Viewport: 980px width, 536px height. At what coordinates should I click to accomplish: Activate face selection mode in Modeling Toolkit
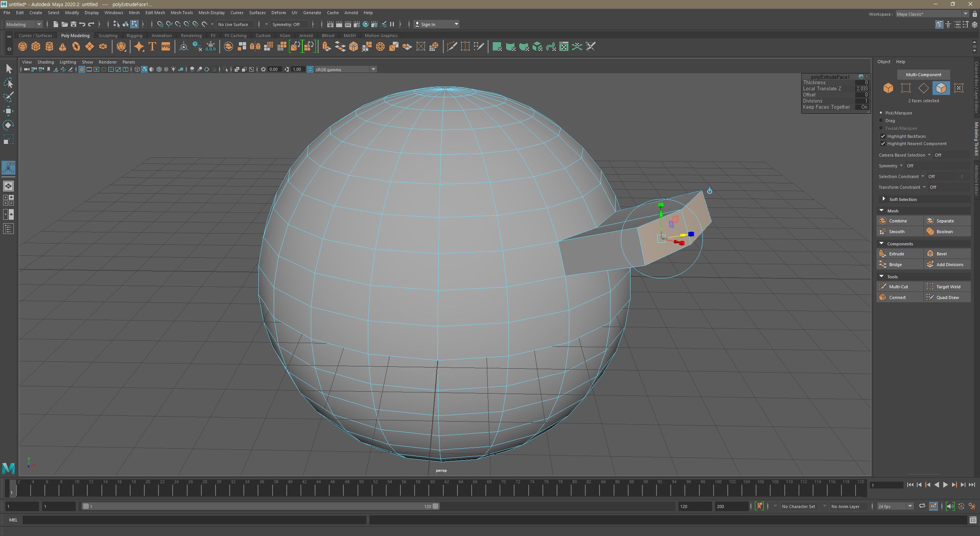point(941,88)
